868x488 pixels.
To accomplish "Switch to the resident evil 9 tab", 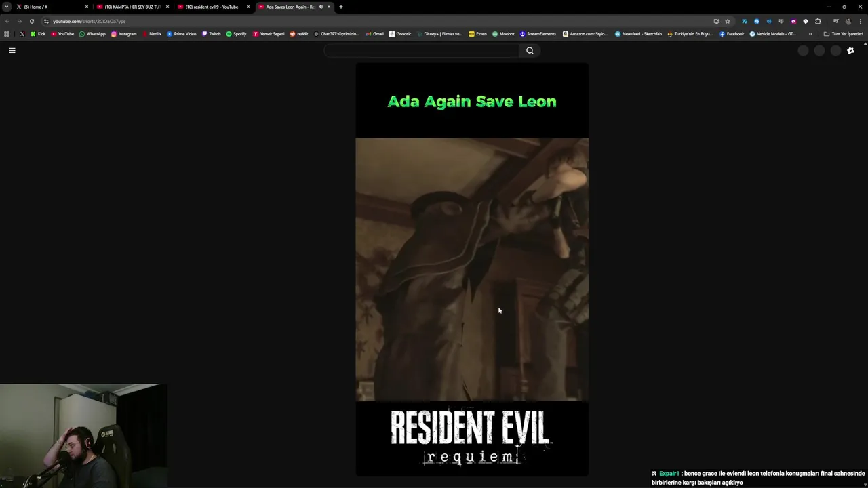I will (x=214, y=7).
